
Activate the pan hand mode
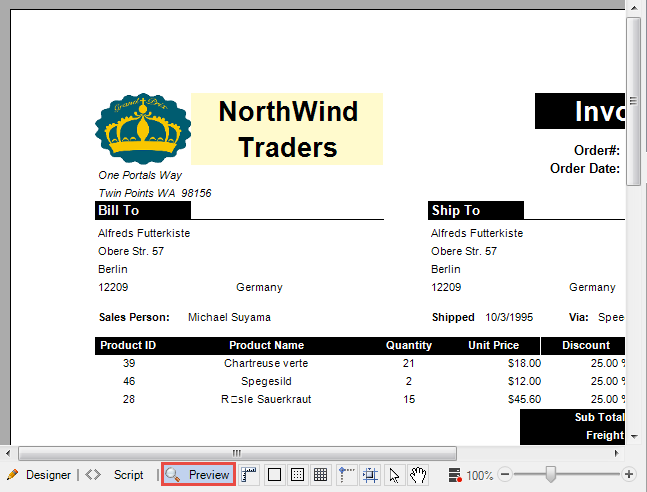point(418,475)
